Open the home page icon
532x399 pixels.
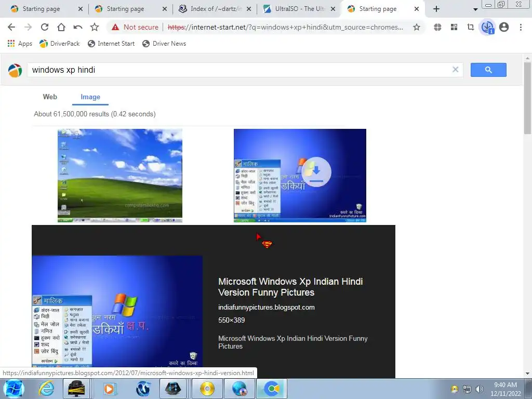click(61, 27)
